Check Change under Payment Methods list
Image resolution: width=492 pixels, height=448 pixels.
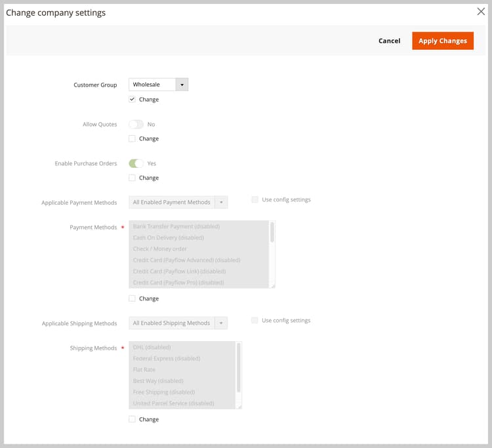132,298
